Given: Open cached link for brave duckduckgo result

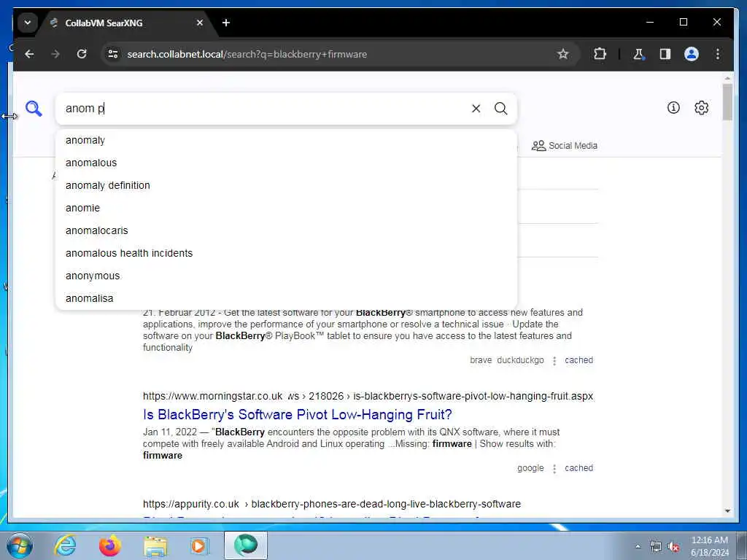Looking at the screenshot, I should click(x=578, y=360).
